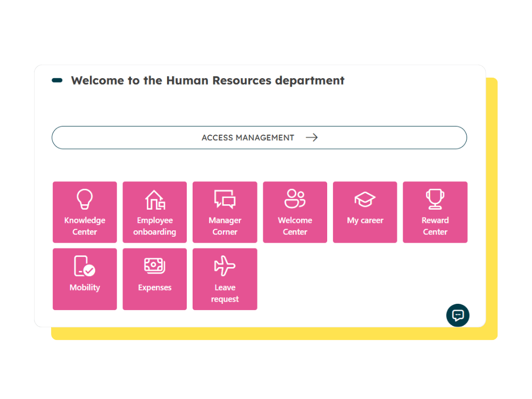The width and height of the screenshot is (532, 399).
Task: Click the trophy icon for Reward Center
Action: click(435, 199)
